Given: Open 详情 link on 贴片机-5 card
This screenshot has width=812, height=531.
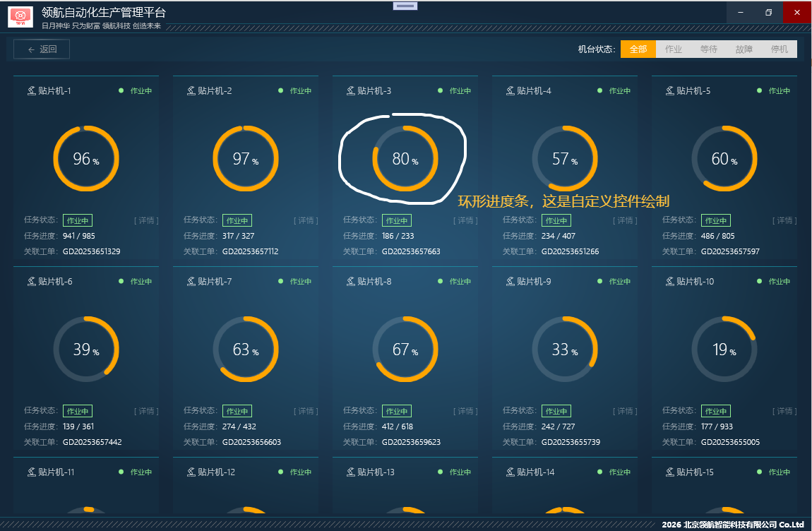Looking at the screenshot, I should 784,221.
